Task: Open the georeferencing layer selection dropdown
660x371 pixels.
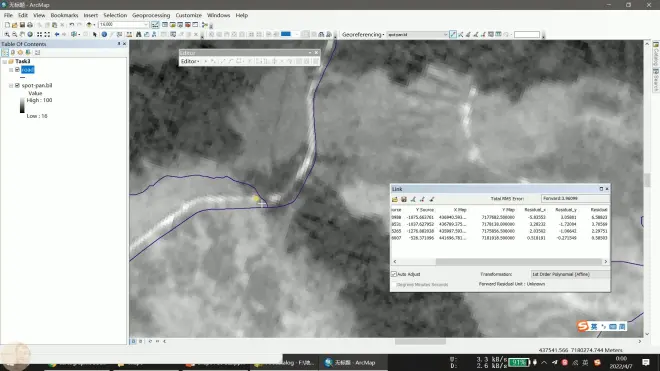Action: pos(445,35)
